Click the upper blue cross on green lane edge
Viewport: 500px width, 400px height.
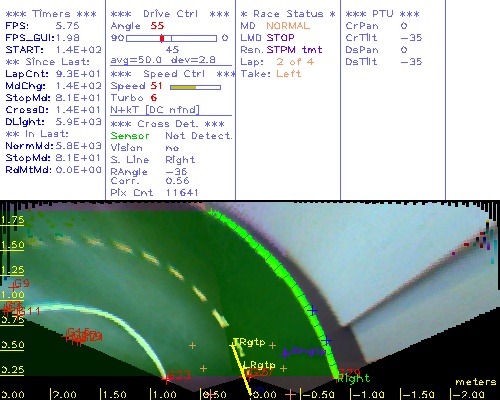(x=312, y=311)
